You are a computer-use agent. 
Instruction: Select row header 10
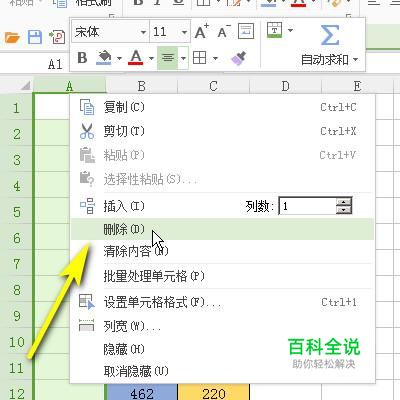point(16,342)
